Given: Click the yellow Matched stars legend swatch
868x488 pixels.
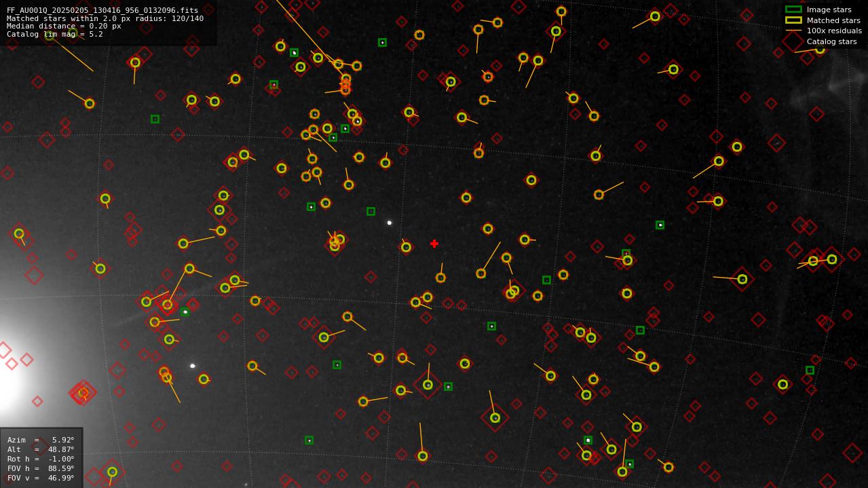Looking at the screenshot, I should click(793, 20).
